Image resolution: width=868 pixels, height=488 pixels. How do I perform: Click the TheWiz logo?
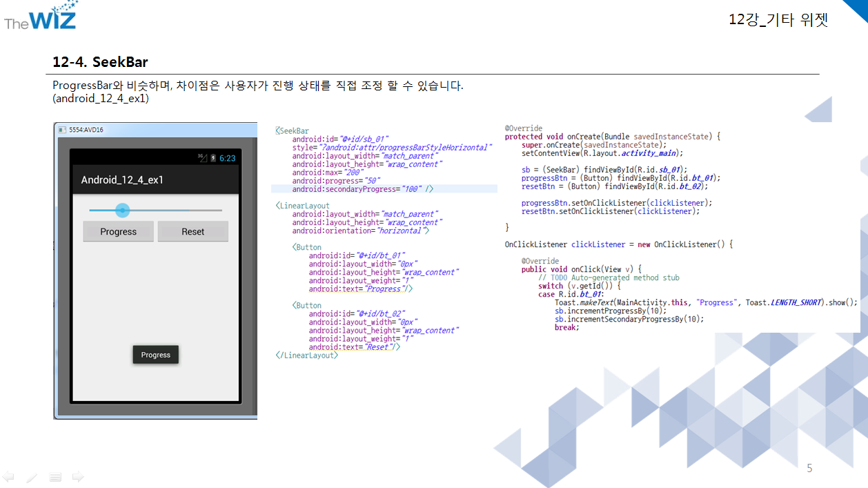point(41,16)
